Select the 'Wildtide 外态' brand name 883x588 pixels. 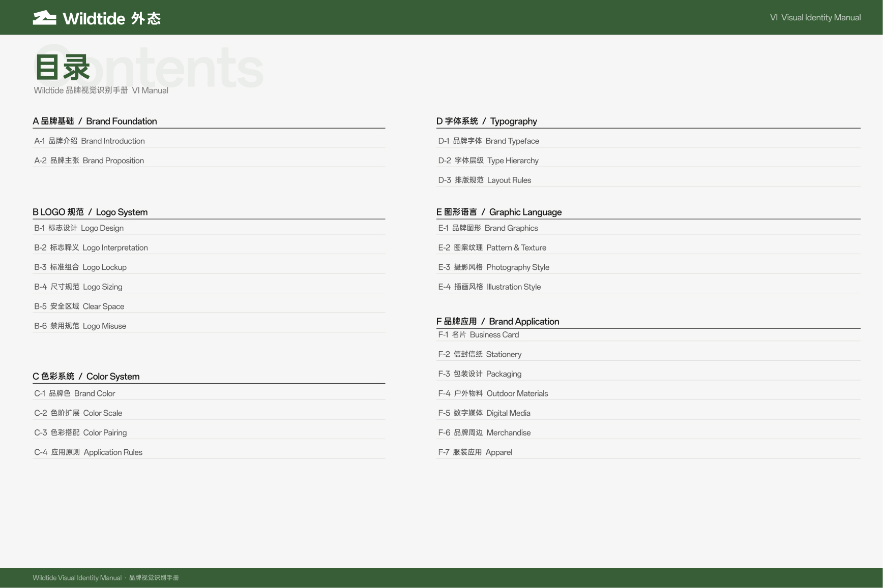(x=112, y=18)
